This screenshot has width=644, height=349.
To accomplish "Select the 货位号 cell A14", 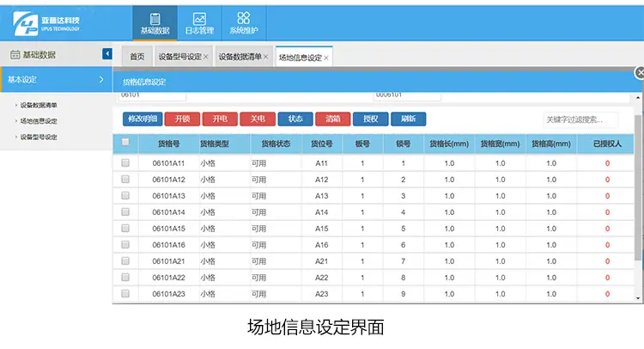I will pos(322,212).
